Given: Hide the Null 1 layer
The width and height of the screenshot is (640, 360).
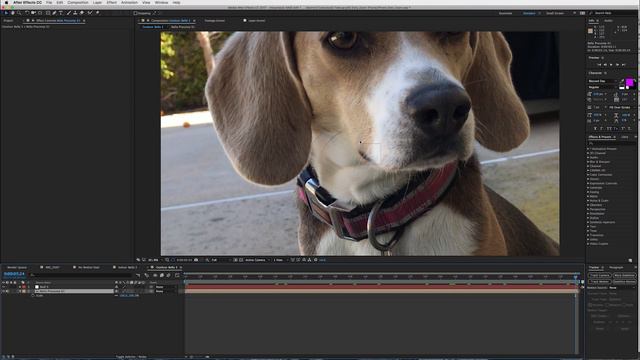Looking at the screenshot, I should click(4, 287).
